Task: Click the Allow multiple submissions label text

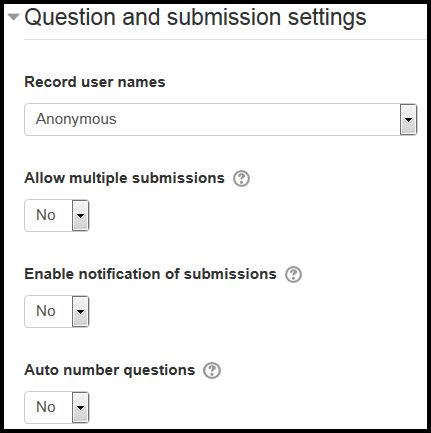Action: [x=124, y=178]
